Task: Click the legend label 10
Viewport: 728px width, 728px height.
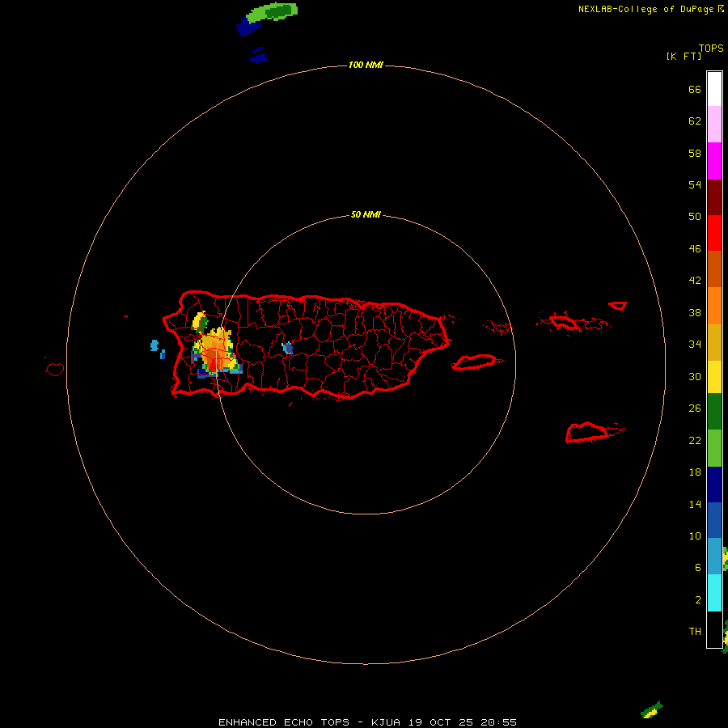Action: (695, 535)
